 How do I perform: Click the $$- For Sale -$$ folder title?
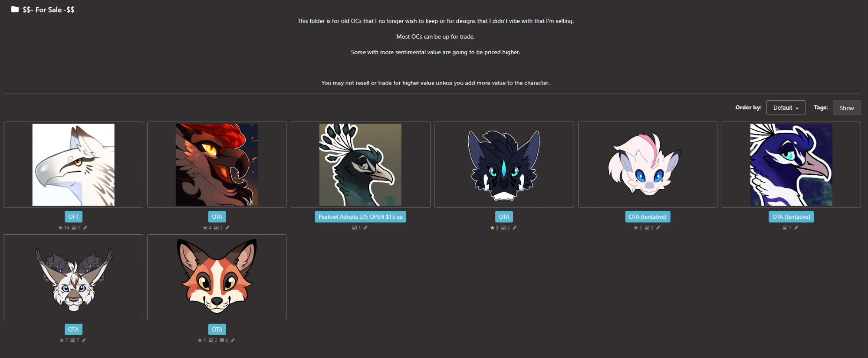tap(49, 10)
